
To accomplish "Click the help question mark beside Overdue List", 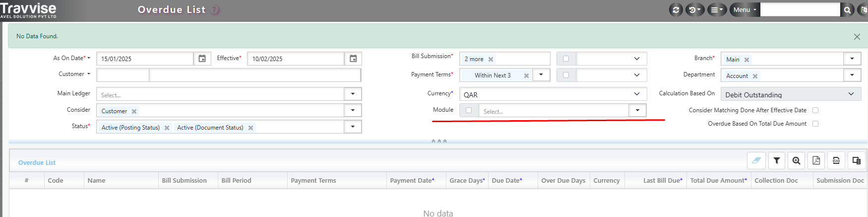I will point(215,9).
